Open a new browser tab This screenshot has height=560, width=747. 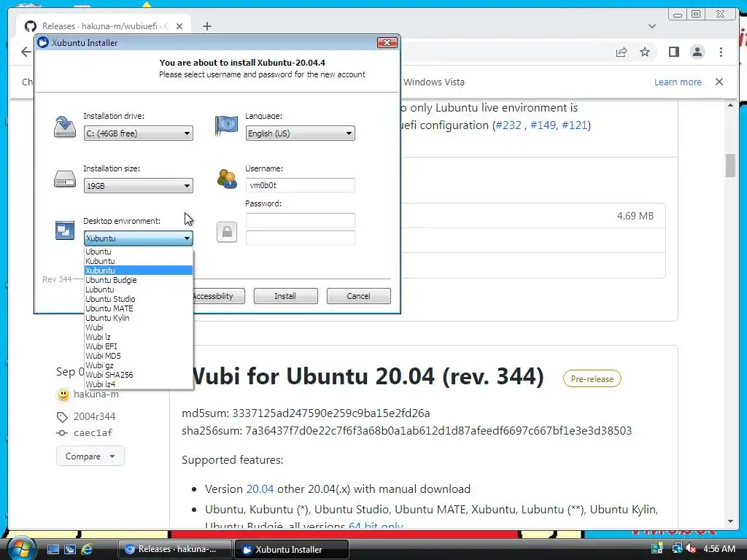206,26
